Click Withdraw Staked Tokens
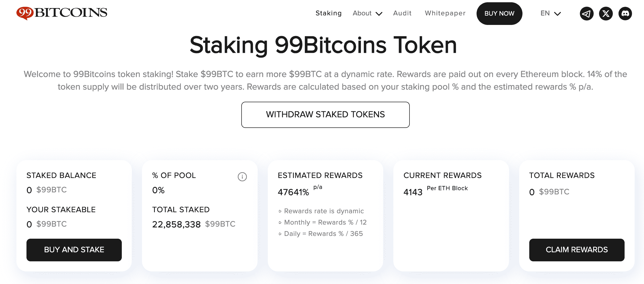The width and height of the screenshot is (644, 284). [325, 115]
